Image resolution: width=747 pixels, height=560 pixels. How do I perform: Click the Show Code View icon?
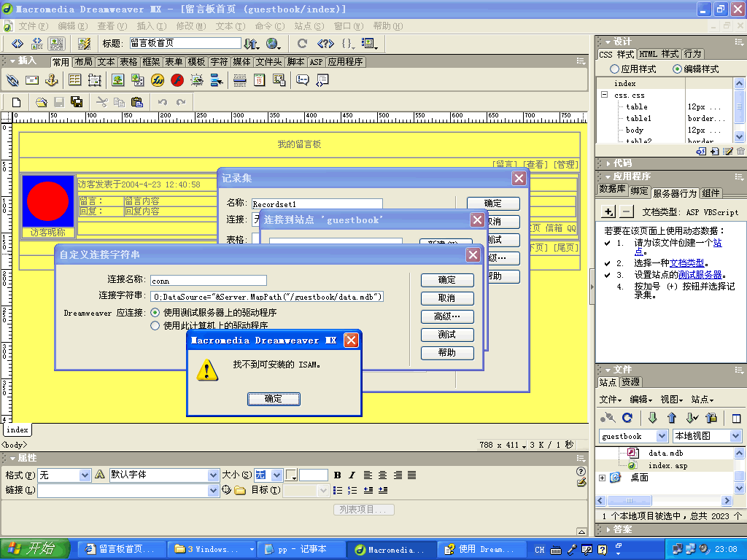(x=18, y=44)
